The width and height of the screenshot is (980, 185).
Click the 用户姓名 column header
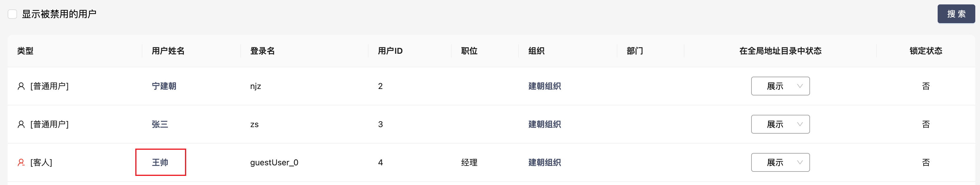pos(168,51)
